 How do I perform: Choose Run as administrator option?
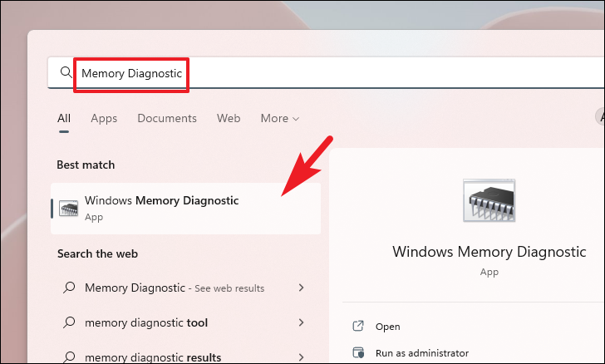(422, 353)
